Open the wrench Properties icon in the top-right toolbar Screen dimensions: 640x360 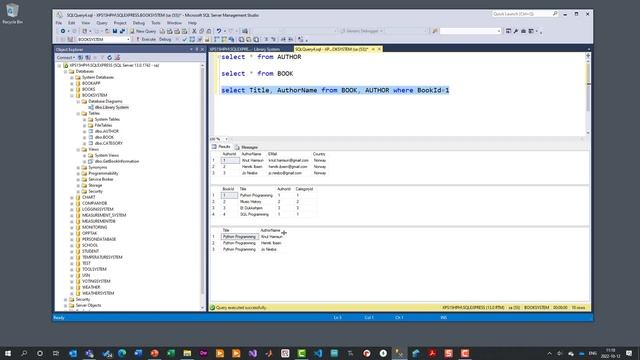coord(516,31)
